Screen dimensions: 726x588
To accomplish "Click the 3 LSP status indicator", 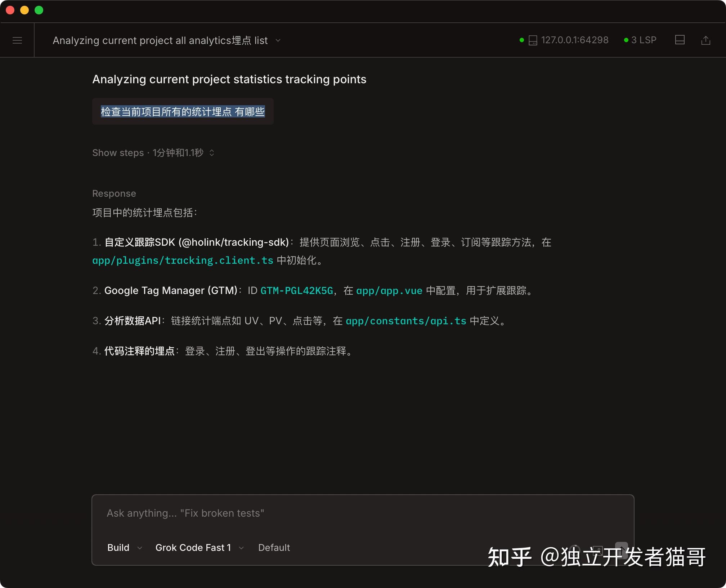I will [x=644, y=40].
